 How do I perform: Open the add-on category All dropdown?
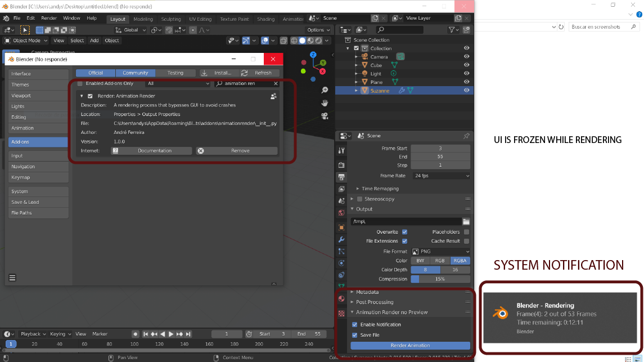tap(178, 83)
